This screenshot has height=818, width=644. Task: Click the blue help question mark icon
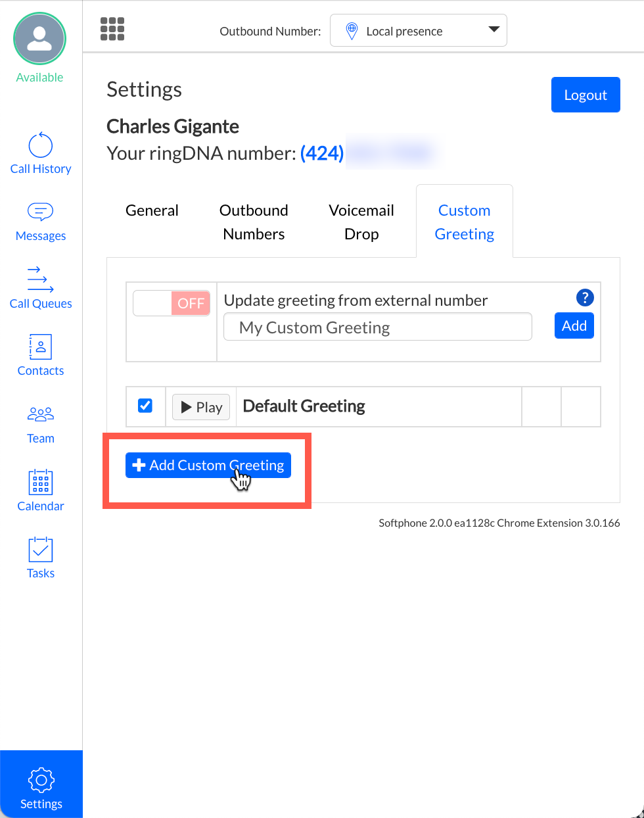pyautogui.click(x=584, y=298)
